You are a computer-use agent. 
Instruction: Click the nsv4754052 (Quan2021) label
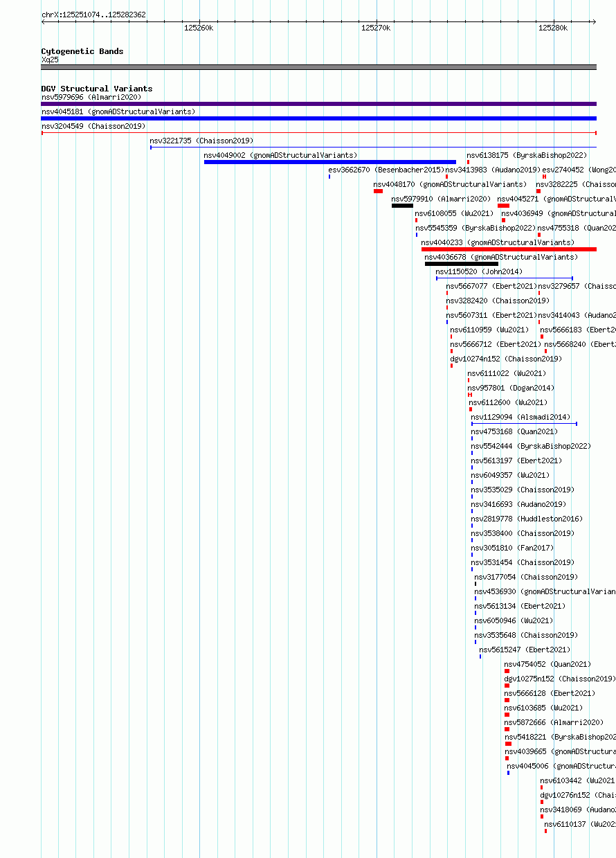[x=547, y=664]
